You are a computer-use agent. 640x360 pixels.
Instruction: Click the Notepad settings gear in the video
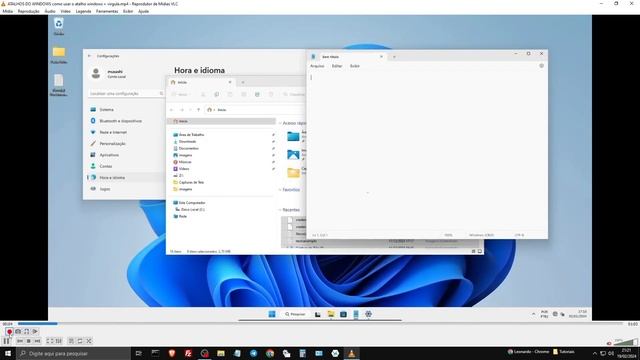point(542,66)
